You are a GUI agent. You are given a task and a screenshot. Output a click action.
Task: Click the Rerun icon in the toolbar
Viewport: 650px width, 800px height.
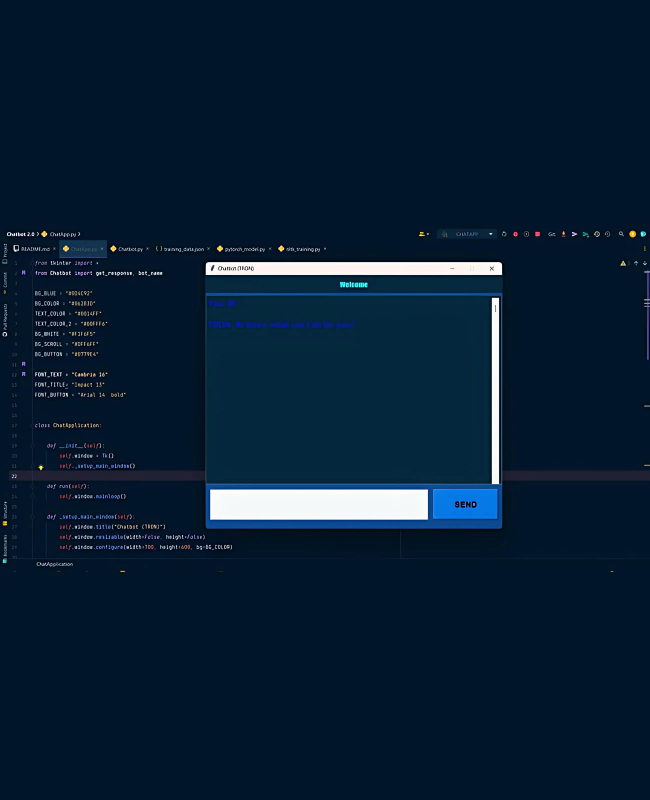click(503, 234)
